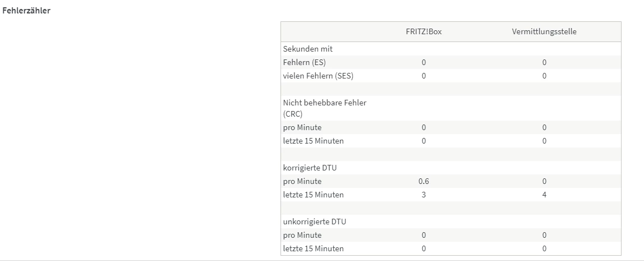
Task: Click the 'Sekunden mit' row label
Action: pyautogui.click(x=307, y=49)
